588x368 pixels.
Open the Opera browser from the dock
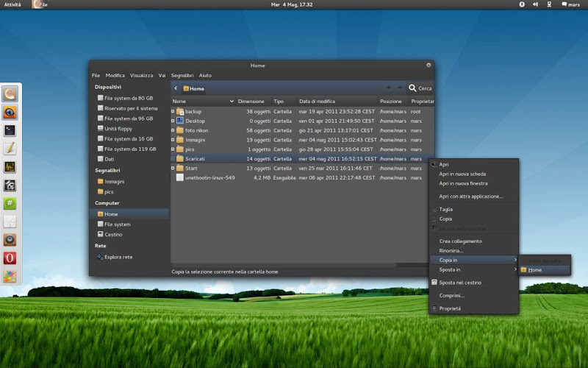coord(10,258)
